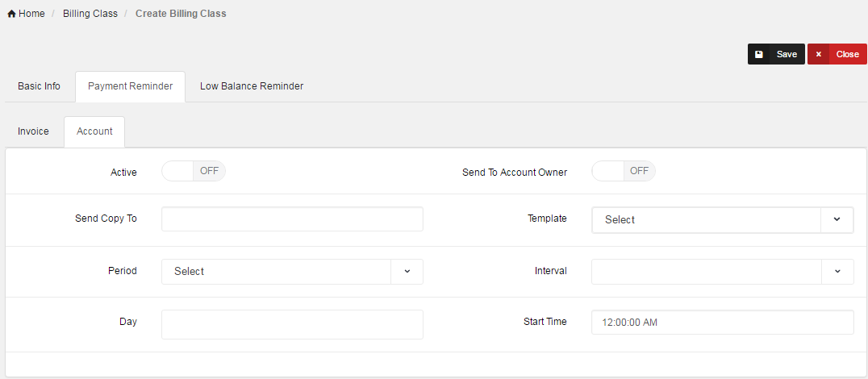The width and height of the screenshot is (868, 379).
Task: Click the Home icon in breadcrumb
Action: [x=11, y=14]
